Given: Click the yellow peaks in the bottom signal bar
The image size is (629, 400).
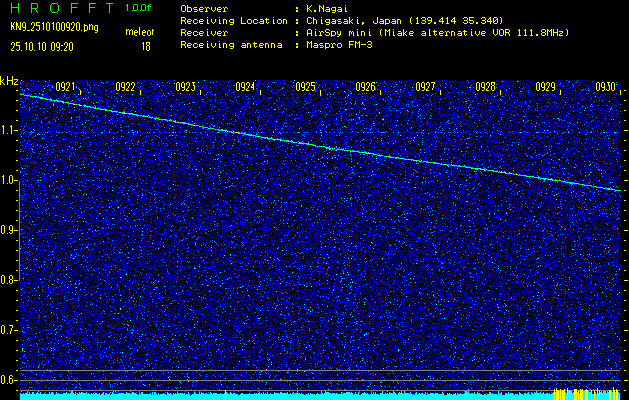Looking at the screenshot, I should click(x=575, y=394).
